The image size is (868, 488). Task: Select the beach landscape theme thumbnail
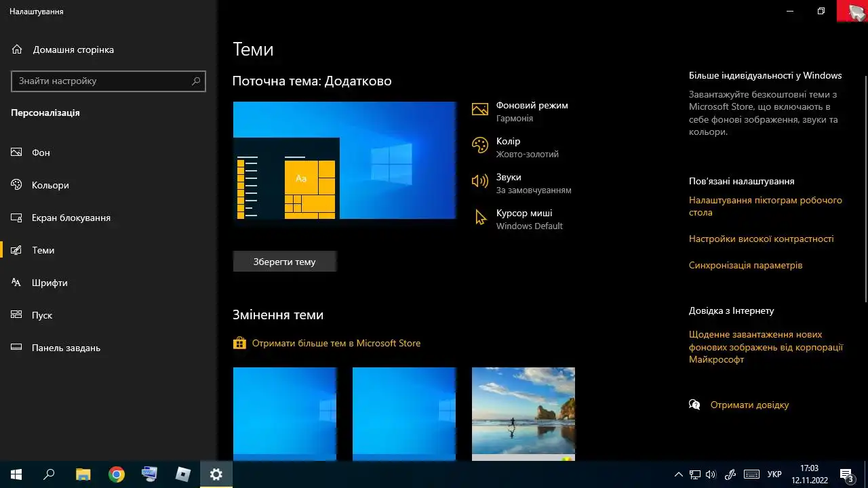(x=524, y=414)
